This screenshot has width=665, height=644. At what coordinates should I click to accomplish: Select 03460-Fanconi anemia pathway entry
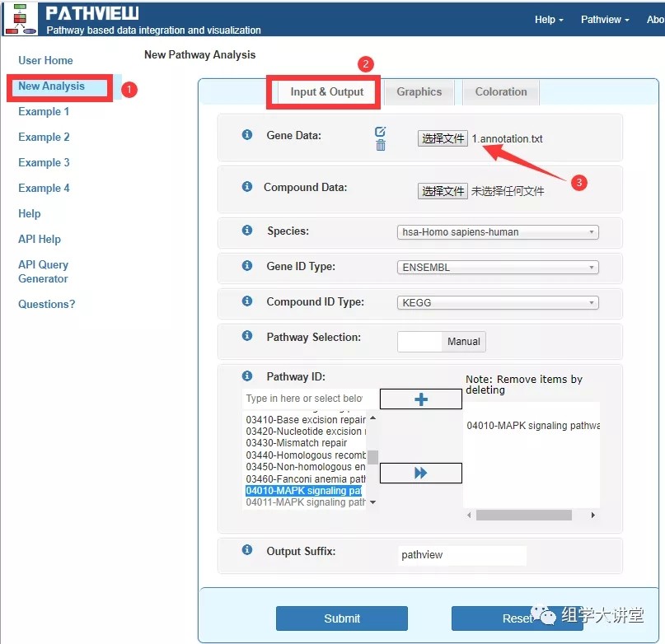306,478
